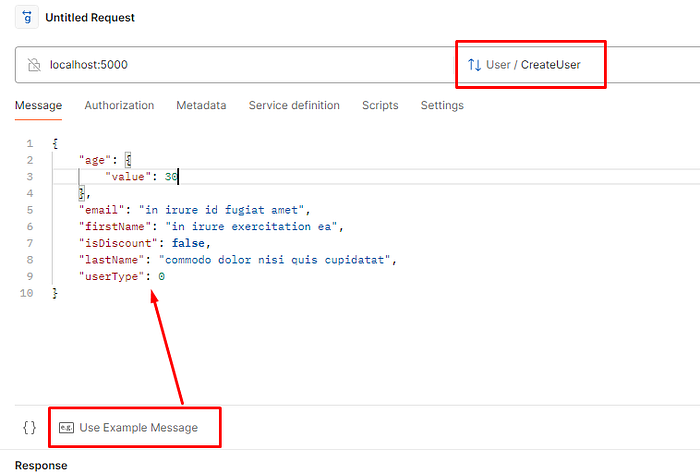Go to the Service definition tab

[294, 105]
